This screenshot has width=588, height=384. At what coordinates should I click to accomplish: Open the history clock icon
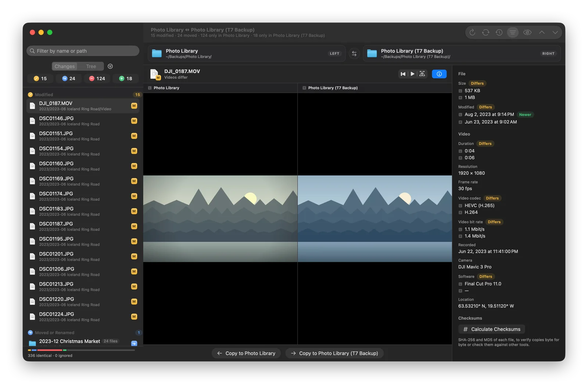point(499,32)
